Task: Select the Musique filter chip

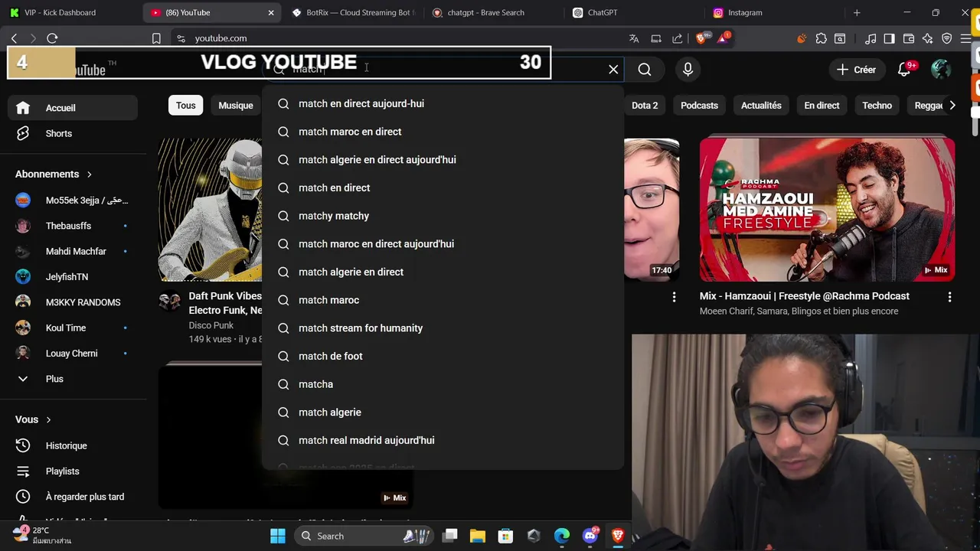Action: coord(236,106)
